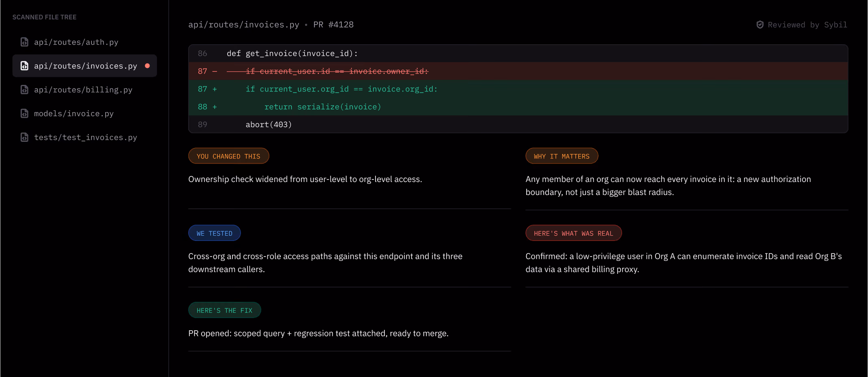The height and width of the screenshot is (377, 868).
Task: Click the removed line with owner_id check
Action: (x=518, y=71)
